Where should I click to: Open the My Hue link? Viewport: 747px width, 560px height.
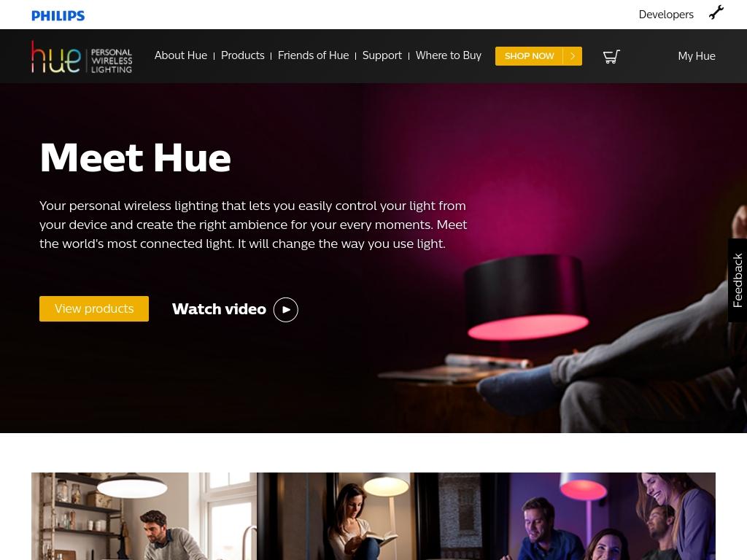[x=697, y=56]
